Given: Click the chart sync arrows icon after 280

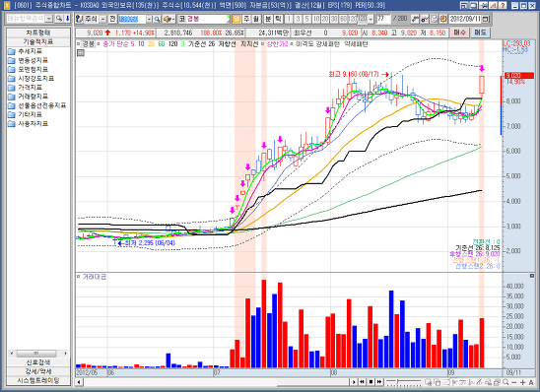Looking at the screenshot, I should (415, 19).
